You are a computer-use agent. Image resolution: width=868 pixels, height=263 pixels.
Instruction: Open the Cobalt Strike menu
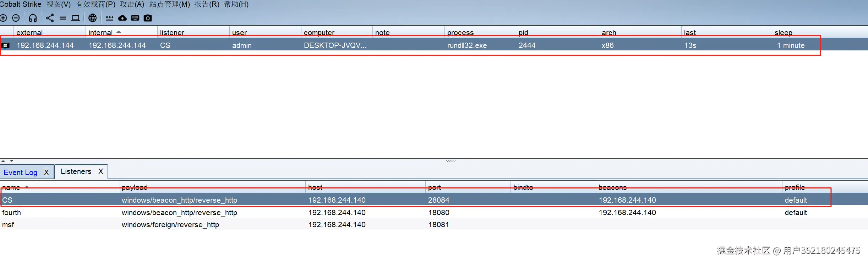click(20, 4)
